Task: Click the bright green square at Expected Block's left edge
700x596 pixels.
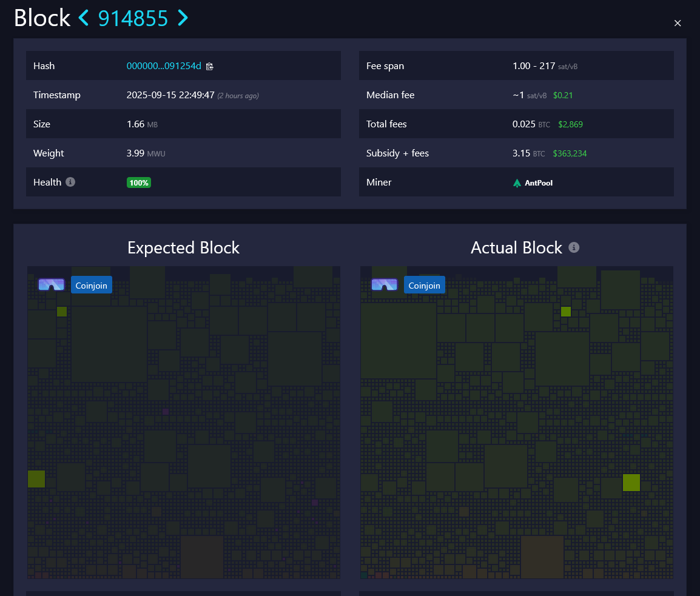Action: 36,479
